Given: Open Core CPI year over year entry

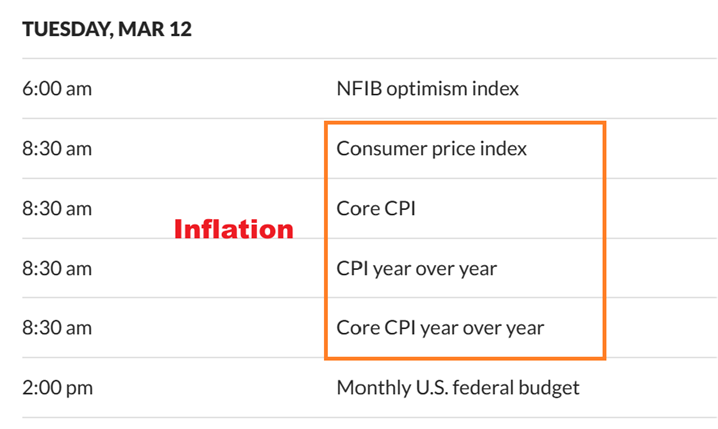Looking at the screenshot, I should 440,327.
